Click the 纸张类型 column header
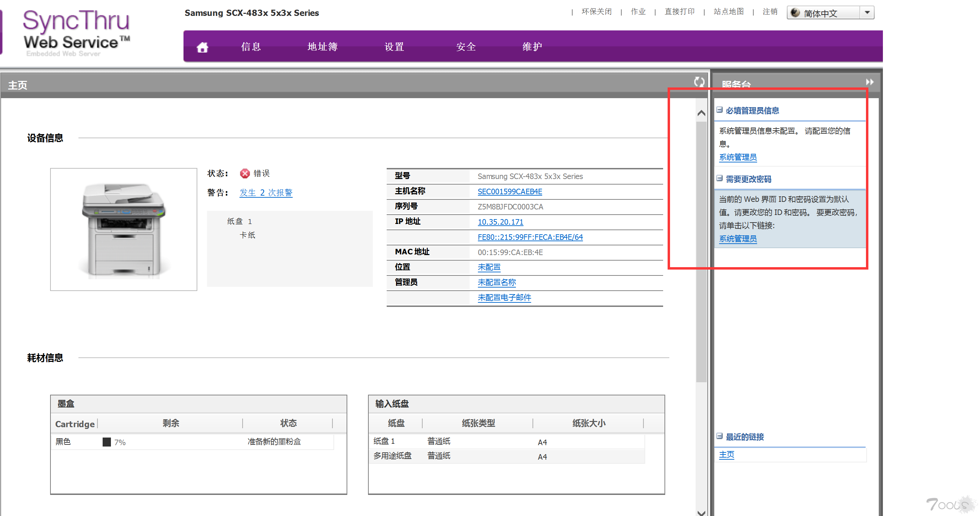This screenshot has width=980, height=516. (x=478, y=423)
